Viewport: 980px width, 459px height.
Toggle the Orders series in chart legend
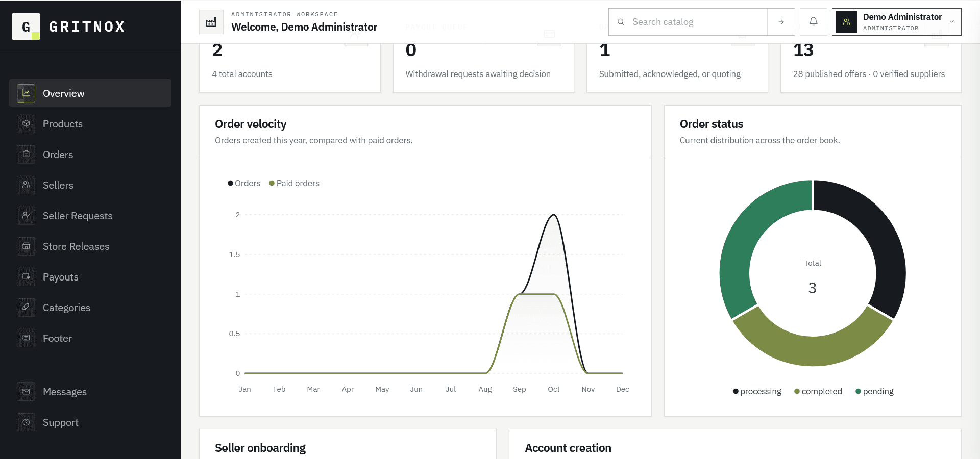244,183
